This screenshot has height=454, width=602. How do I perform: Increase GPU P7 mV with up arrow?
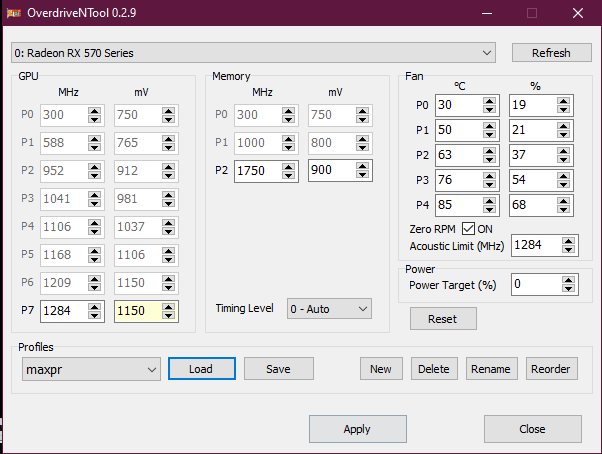pos(168,307)
